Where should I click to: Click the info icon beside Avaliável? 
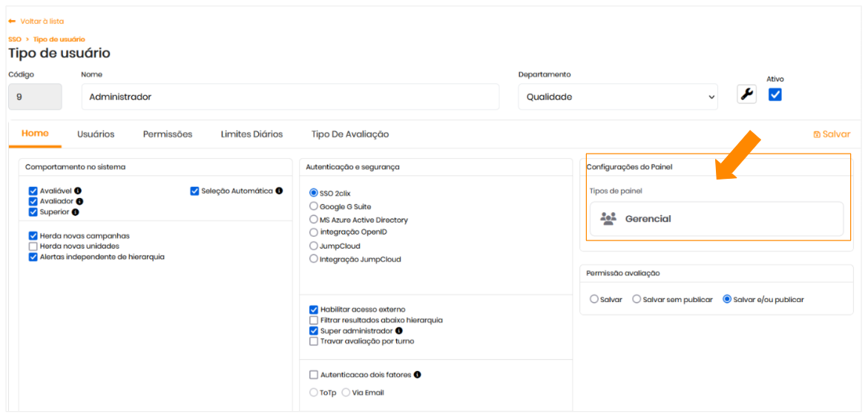pos(78,191)
